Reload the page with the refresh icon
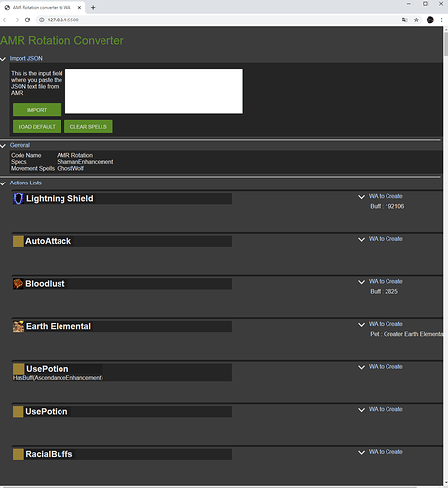 pos(27,20)
